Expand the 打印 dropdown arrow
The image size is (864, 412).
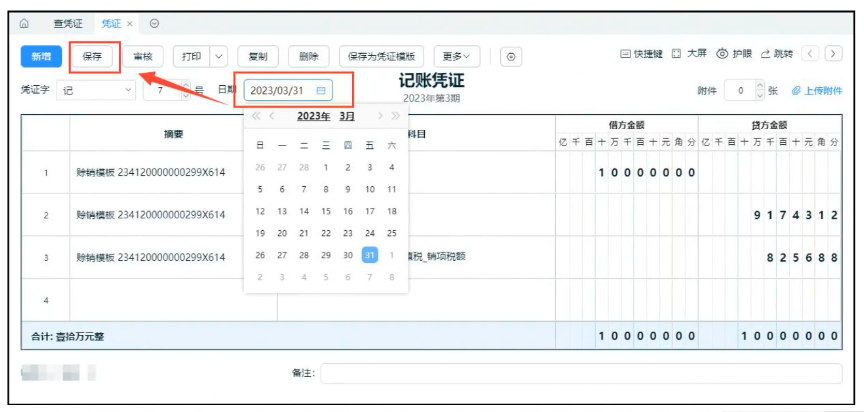219,56
